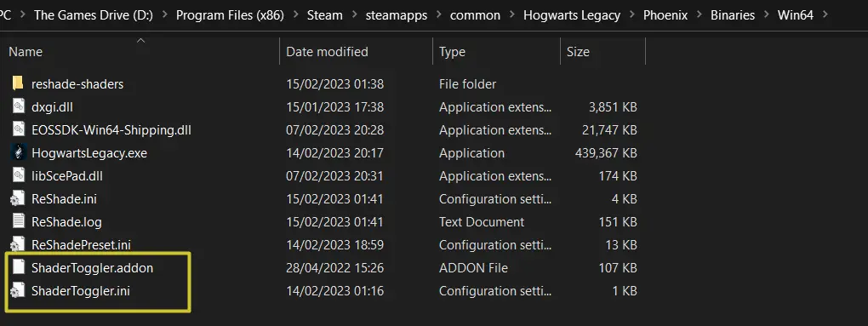
Task: Click the ReShade.ini settings file icon
Action: [18, 198]
